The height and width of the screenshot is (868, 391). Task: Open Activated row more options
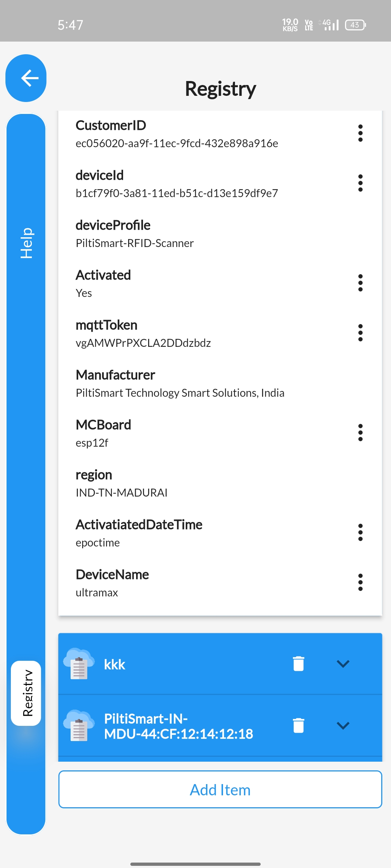tap(360, 283)
